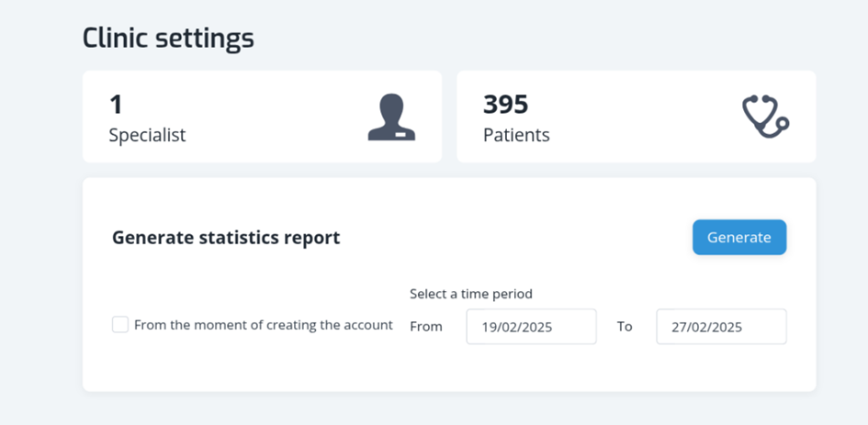Click the specialist person silhouette icon

(x=391, y=117)
